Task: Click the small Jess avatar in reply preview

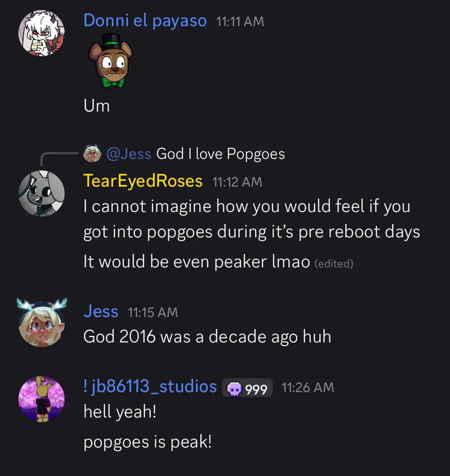Action: pos(91,154)
